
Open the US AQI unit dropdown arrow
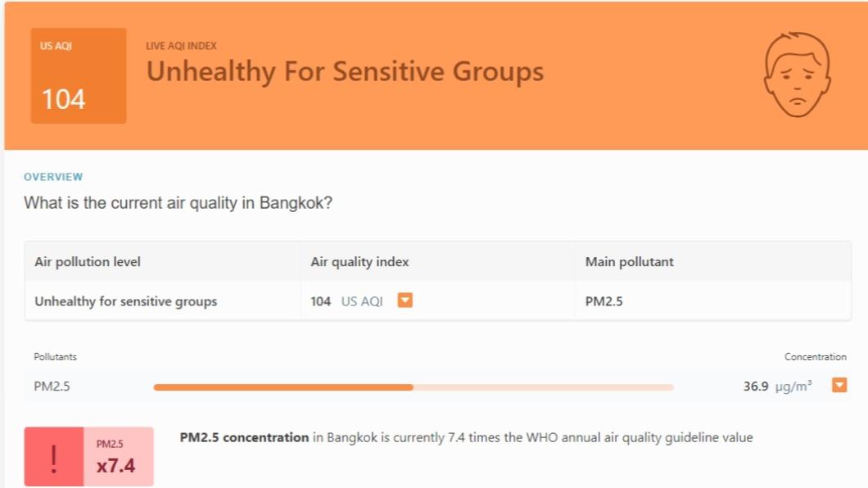(x=405, y=300)
